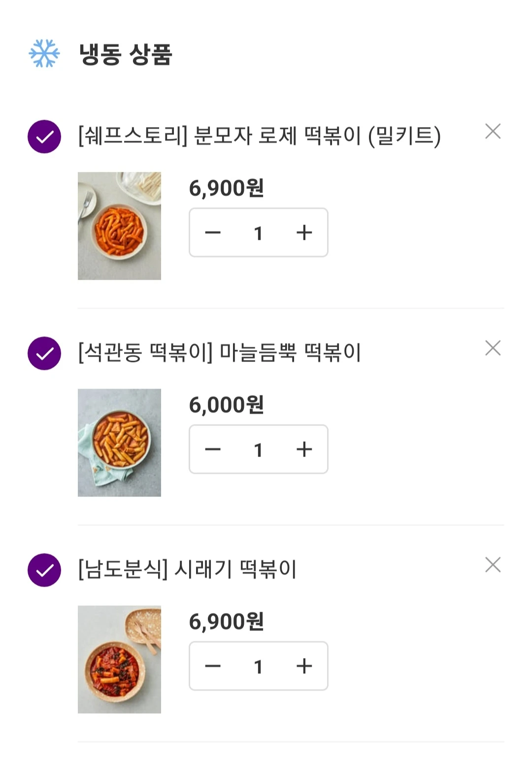The height and width of the screenshot is (763, 532).
Task: Remove 분모자 로제 떡볶이 with X icon
Action: [493, 132]
